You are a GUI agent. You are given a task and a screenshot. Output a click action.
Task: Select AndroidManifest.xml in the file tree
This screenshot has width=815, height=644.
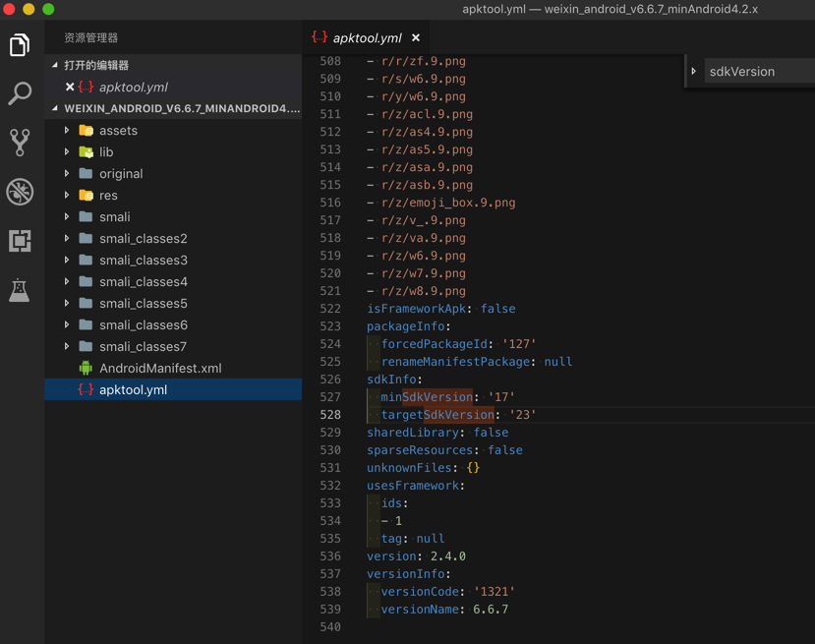pyautogui.click(x=173, y=368)
